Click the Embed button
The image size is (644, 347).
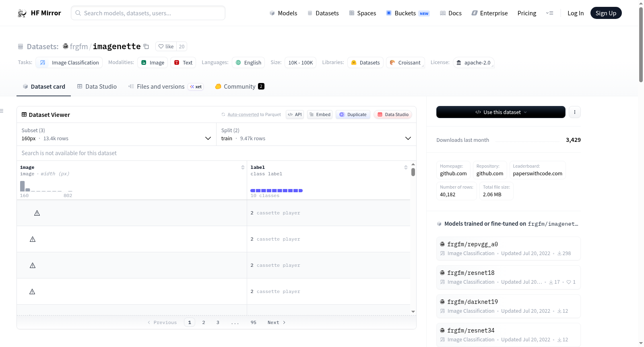pyautogui.click(x=320, y=114)
